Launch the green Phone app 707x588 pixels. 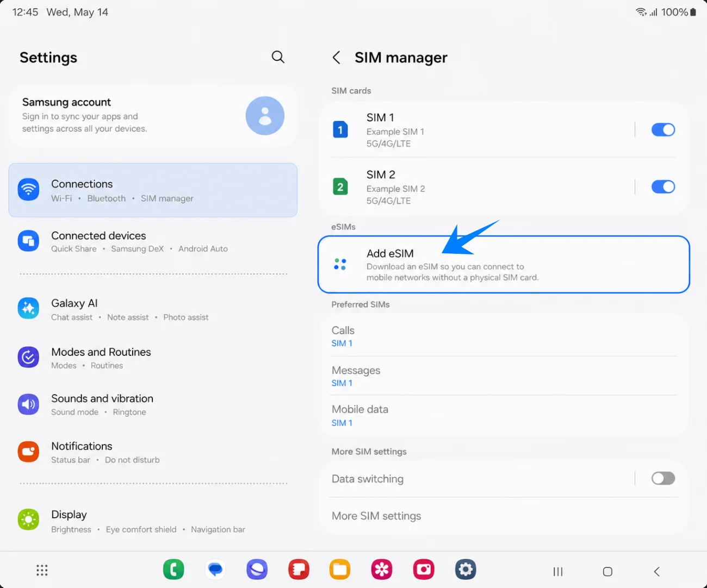point(173,570)
